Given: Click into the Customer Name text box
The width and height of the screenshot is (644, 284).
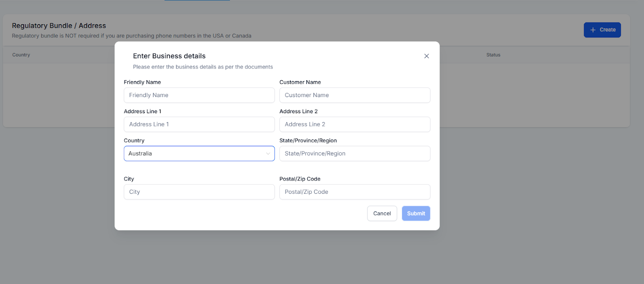Looking at the screenshot, I should 355,95.
